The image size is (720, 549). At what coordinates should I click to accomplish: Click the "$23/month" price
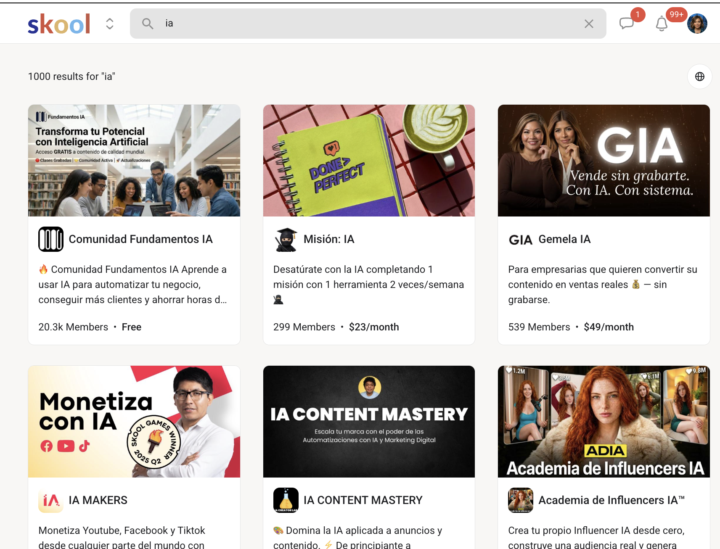[x=374, y=327]
